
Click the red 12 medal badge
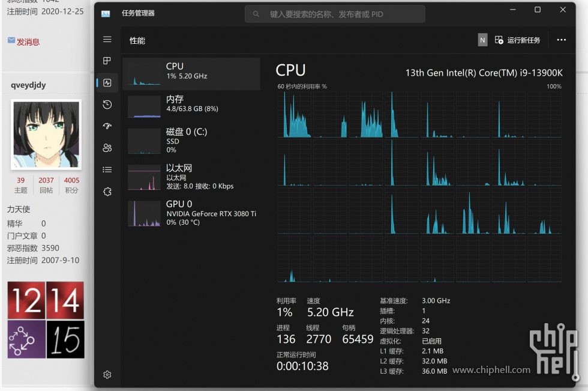point(26,300)
